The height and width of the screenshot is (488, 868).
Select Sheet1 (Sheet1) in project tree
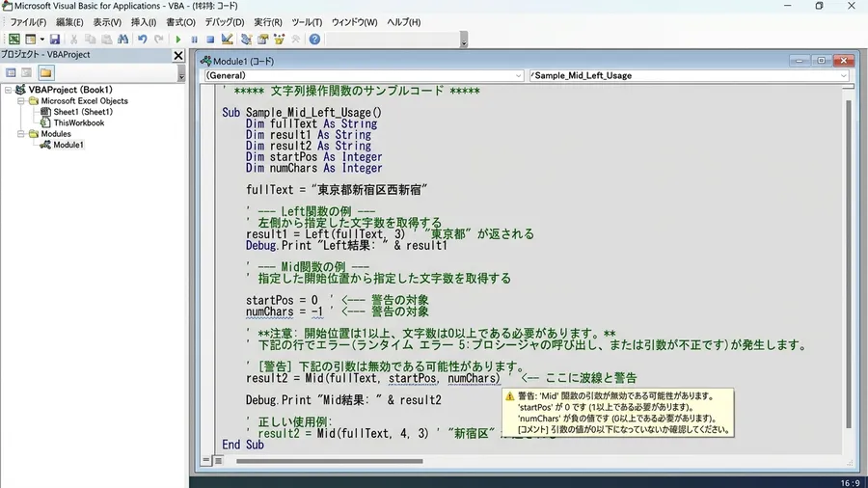83,112
